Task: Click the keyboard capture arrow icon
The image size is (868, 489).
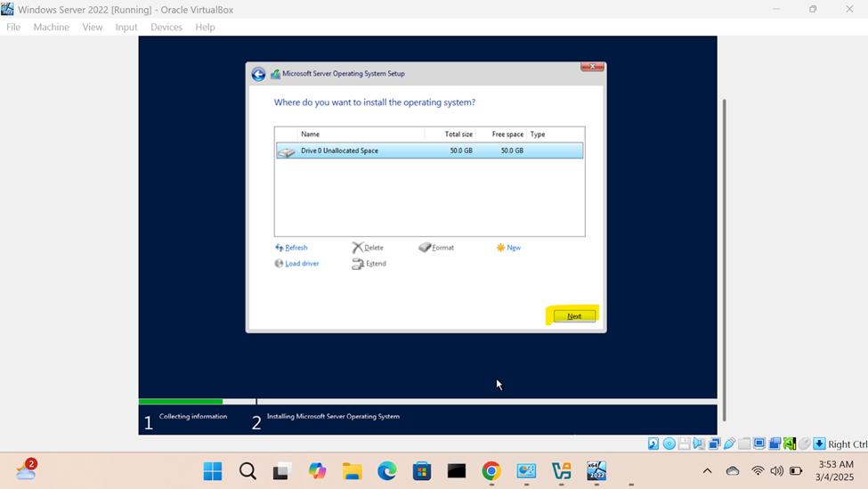Action: (x=819, y=444)
